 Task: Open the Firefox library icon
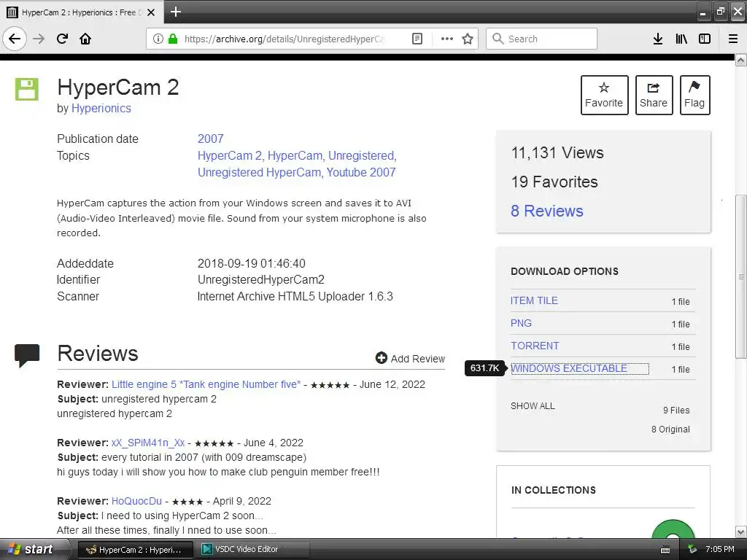tap(681, 39)
